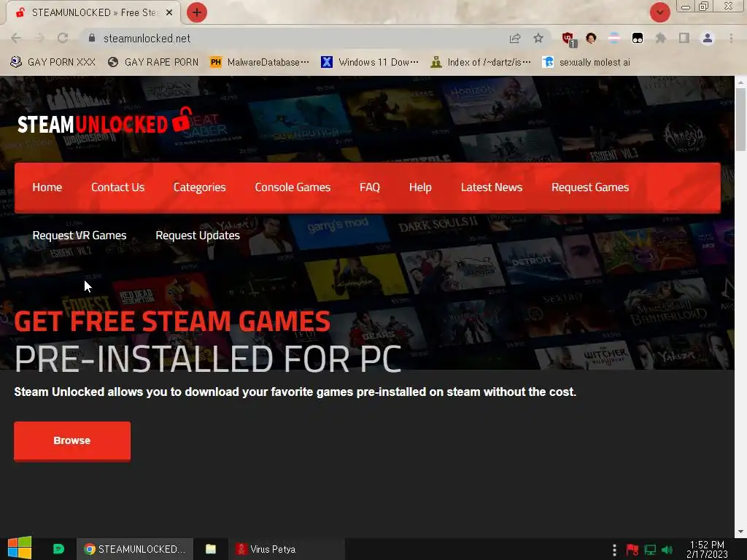Viewport: 747px width, 560px height.
Task: Switch to the STEAMUNLOCKED Chrome taskbar button
Action: coord(135,549)
